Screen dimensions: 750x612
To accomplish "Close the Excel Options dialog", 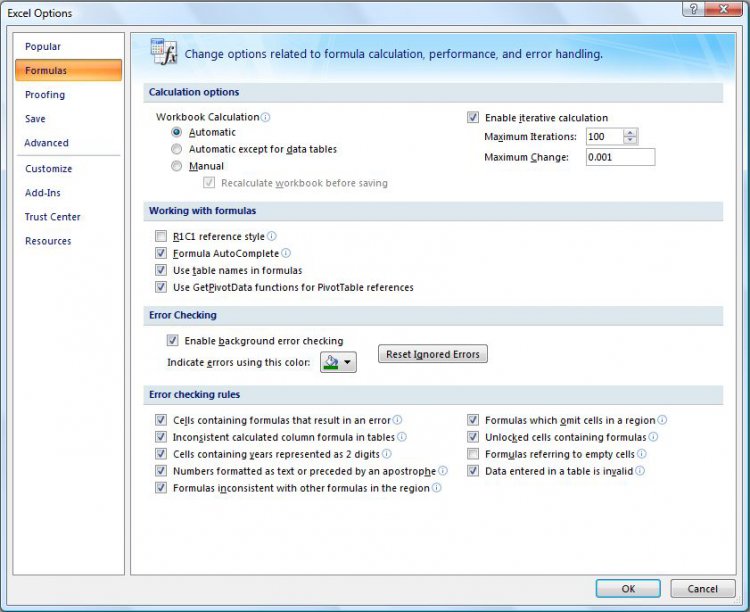I will pos(724,9).
